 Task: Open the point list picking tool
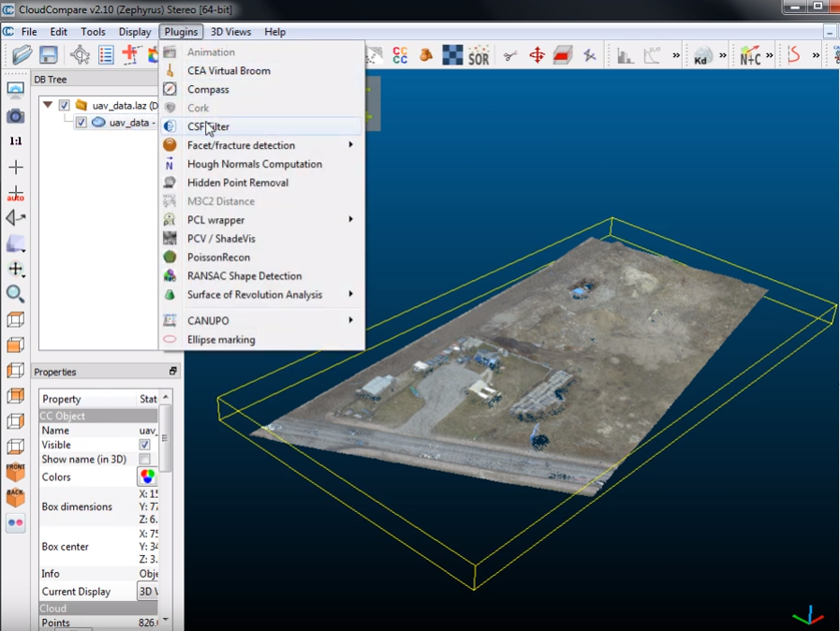coord(106,54)
